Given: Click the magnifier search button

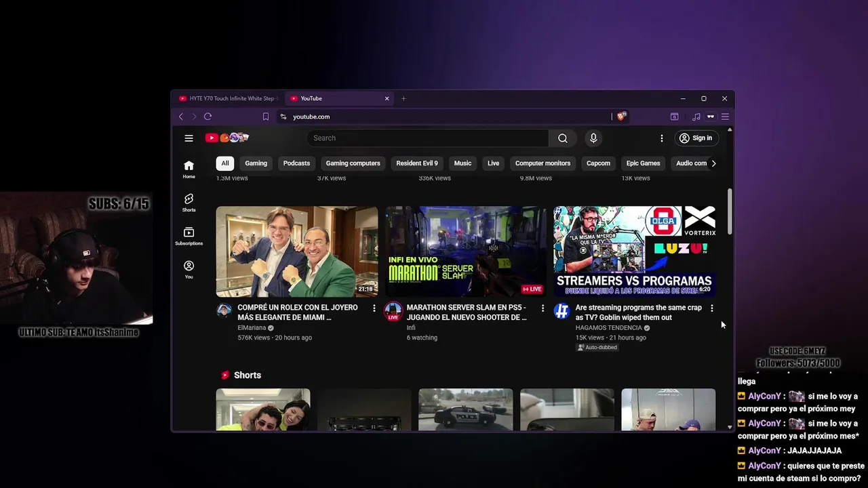Looking at the screenshot, I should click(563, 138).
